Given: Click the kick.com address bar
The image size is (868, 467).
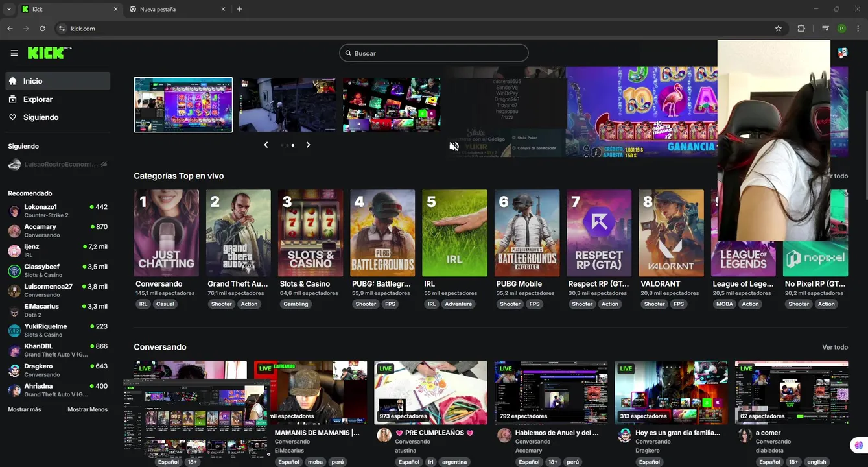Looking at the screenshot, I should click(415, 29).
